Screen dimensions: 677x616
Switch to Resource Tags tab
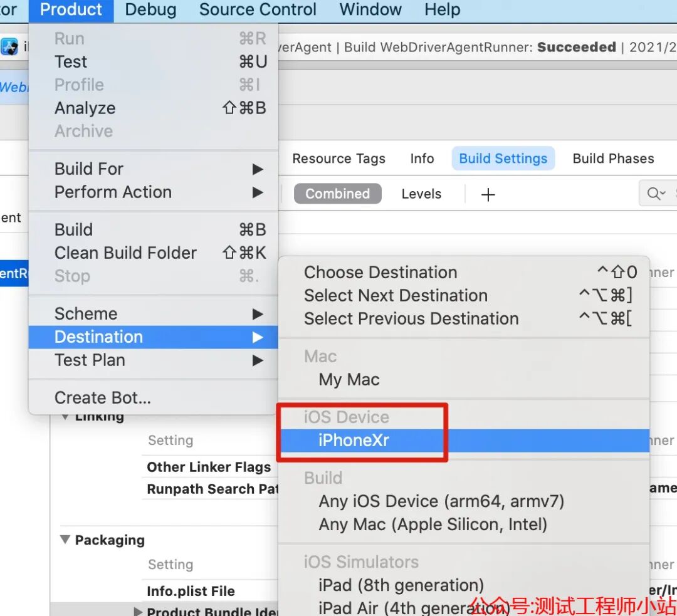pos(338,159)
